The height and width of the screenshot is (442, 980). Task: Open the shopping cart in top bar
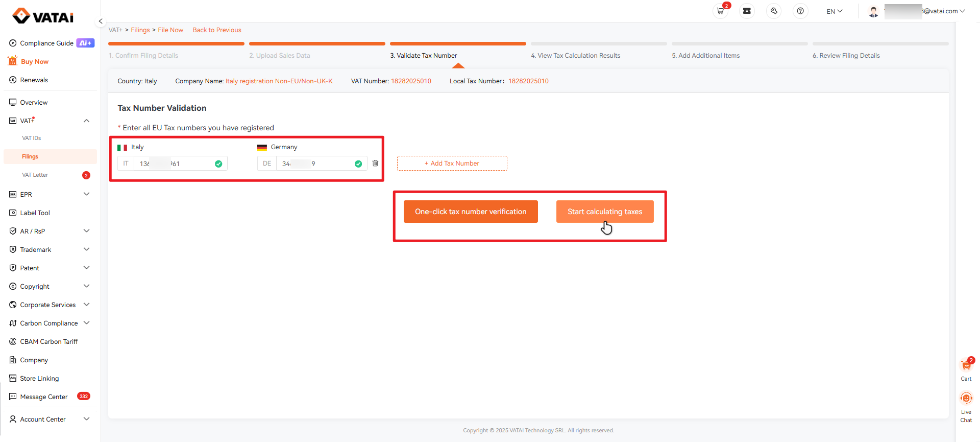(x=720, y=11)
